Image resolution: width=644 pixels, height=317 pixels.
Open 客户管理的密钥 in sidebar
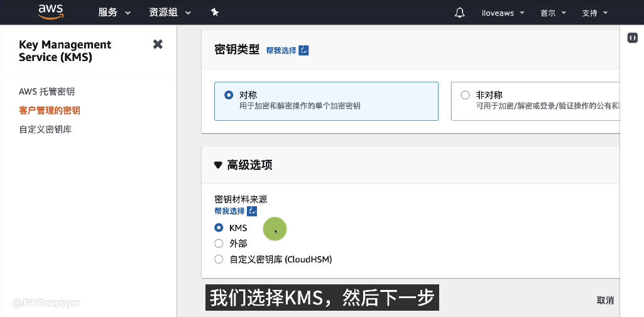click(49, 110)
